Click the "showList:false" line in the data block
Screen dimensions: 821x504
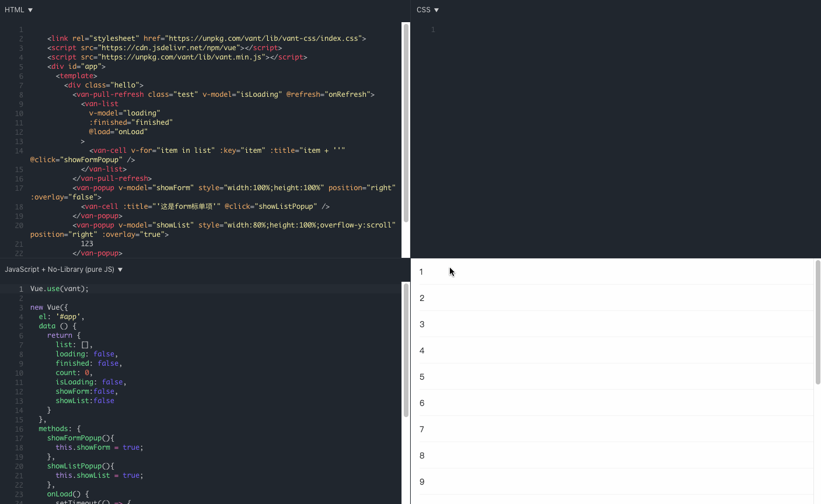click(x=85, y=401)
